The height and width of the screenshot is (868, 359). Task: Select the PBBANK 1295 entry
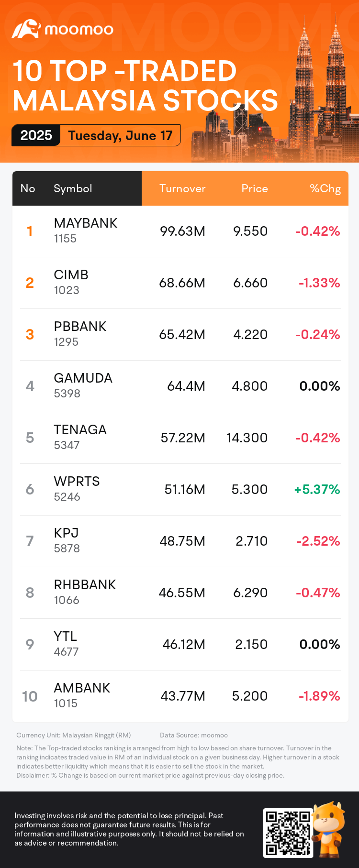click(x=80, y=334)
